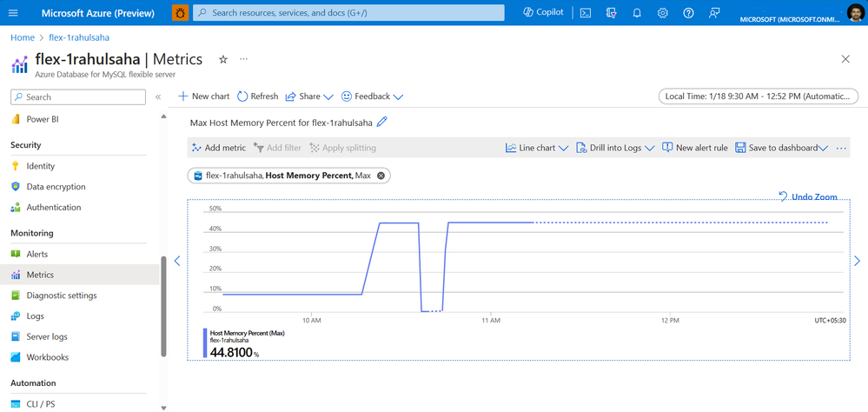
Task: Click the Host Memory Percent metric pill
Action: (289, 176)
